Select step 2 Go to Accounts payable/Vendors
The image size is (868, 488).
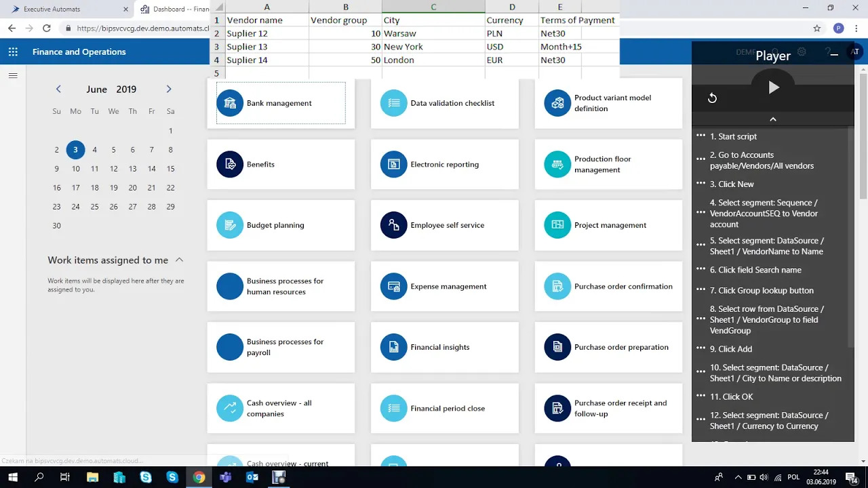pyautogui.click(x=762, y=161)
